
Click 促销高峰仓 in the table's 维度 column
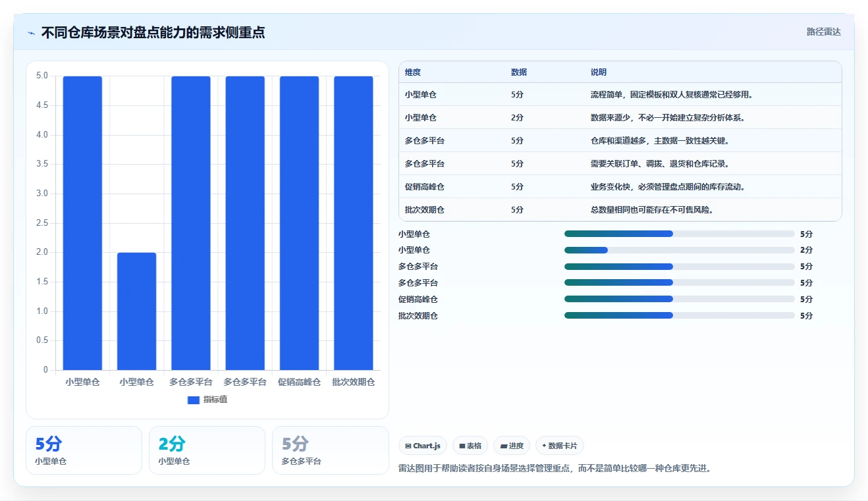tap(425, 187)
